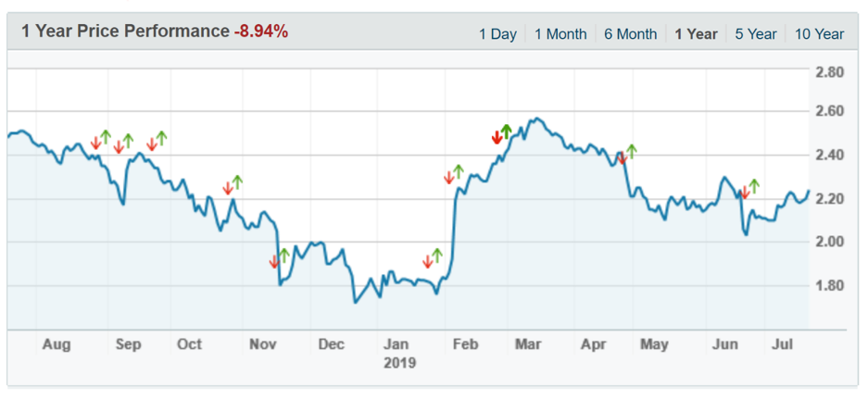Switch to the 1 Day tab
This screenshot has height=401, width=868.
tap(497, 34)
